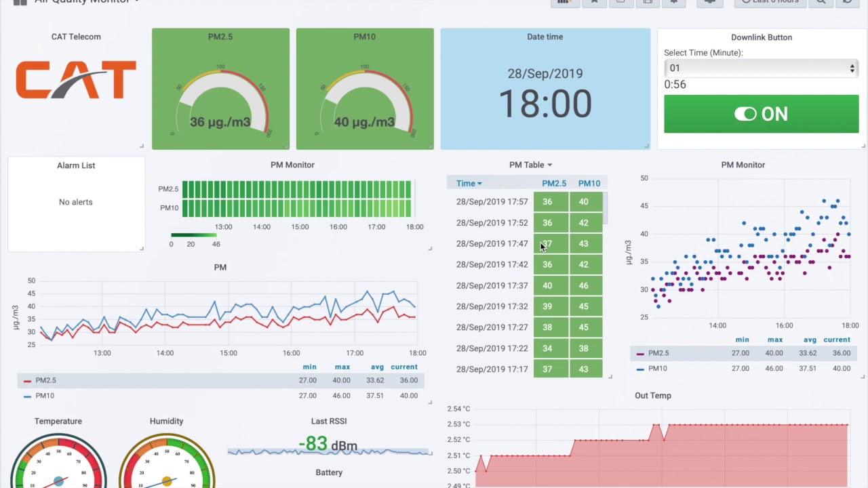
Task: Open the Alarm List panel title
Action: point(76,165)
